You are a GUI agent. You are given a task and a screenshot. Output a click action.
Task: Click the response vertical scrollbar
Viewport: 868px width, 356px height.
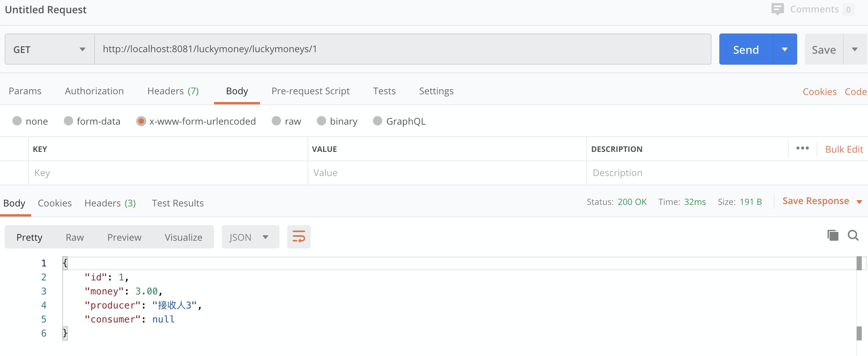(859, 298)
